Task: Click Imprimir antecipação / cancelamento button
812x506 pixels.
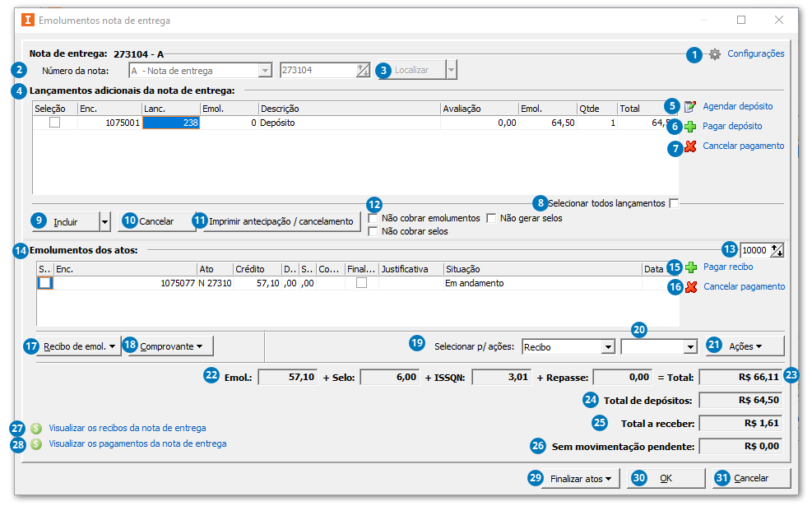Action: pos(281,221)
